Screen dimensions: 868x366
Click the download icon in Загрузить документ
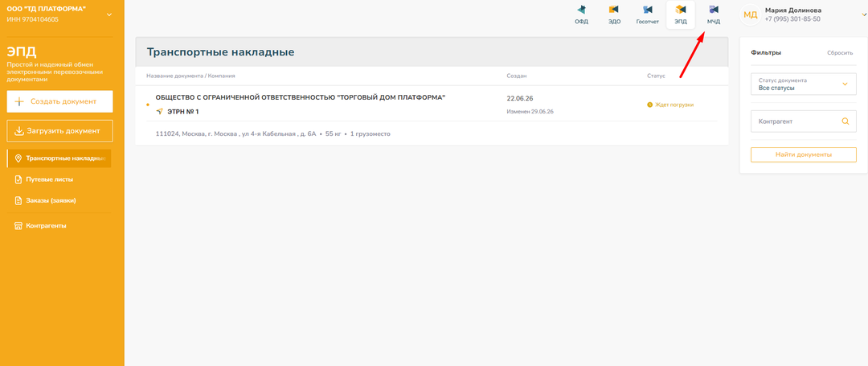(18, 130)
